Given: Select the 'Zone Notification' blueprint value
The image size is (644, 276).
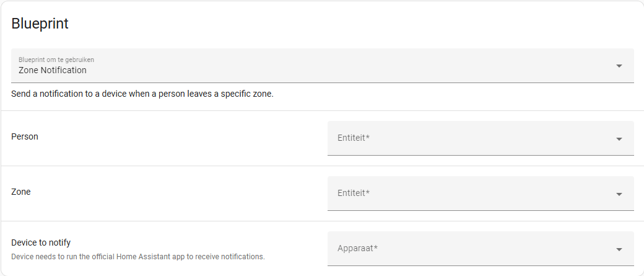Looking at the screenshot, I should [x=53, y=70].
